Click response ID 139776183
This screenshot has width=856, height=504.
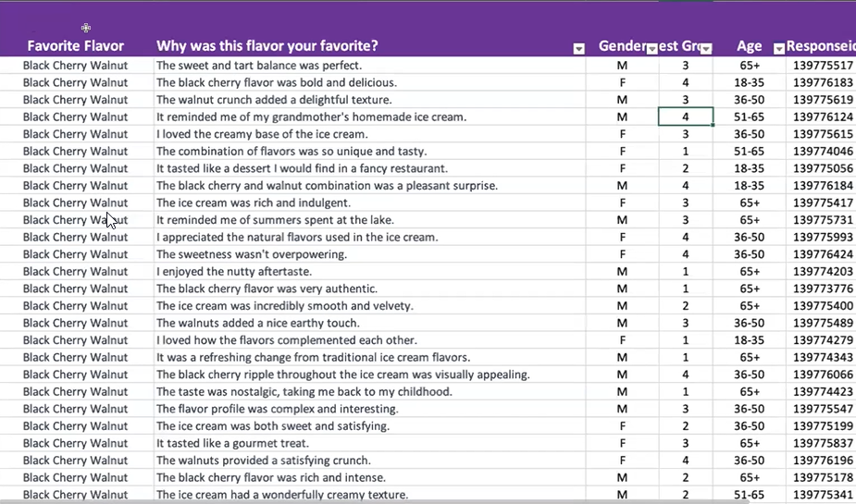(x=821, y=82)
